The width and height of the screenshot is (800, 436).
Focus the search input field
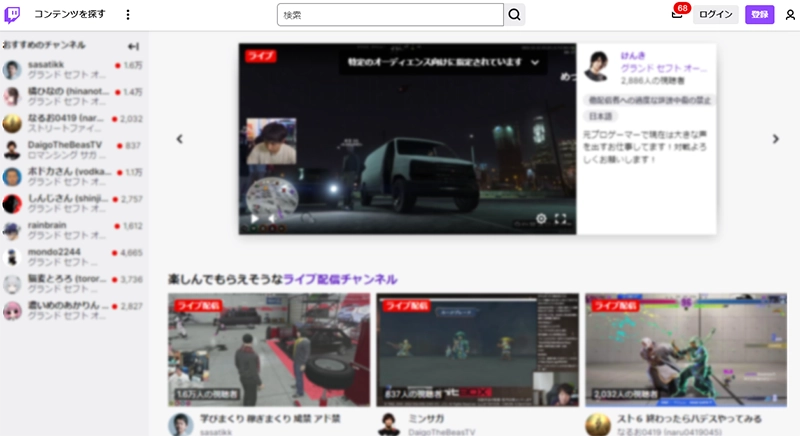click(x=390, y=15)
